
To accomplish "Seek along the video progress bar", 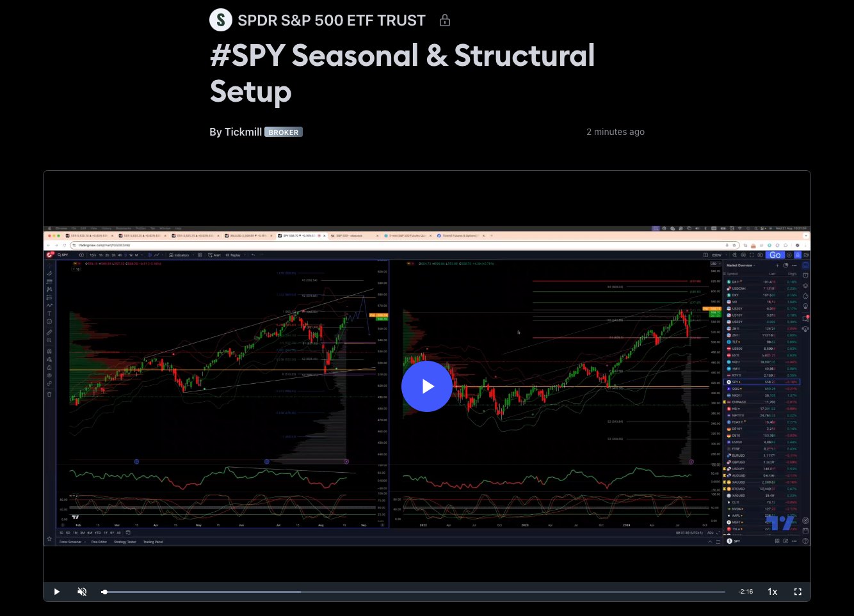I will pyautogui.click(x=413, y=592).
